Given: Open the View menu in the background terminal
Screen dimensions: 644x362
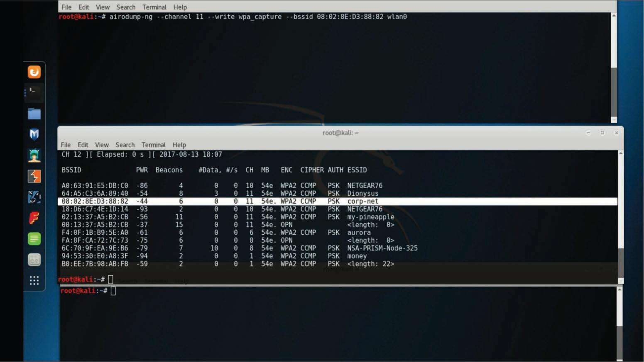Looking at the screenshot, I should coord(103,7).
